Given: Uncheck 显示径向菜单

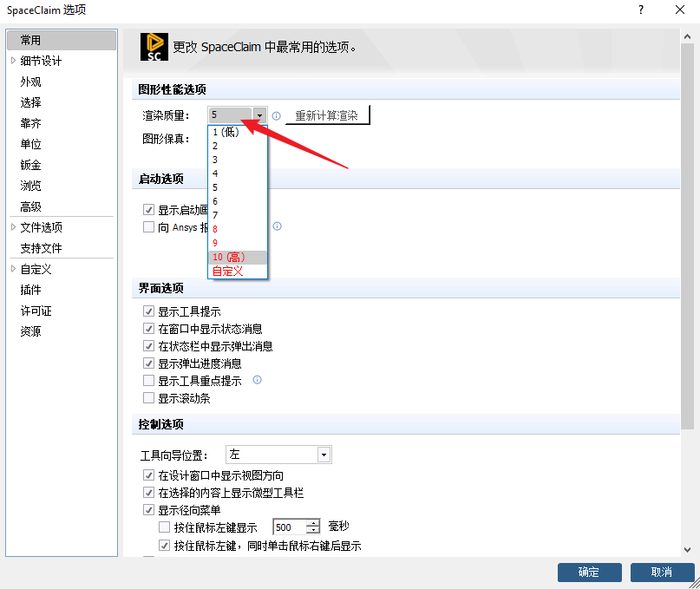Looking at the screenshot, I should (x=148, y=509).
